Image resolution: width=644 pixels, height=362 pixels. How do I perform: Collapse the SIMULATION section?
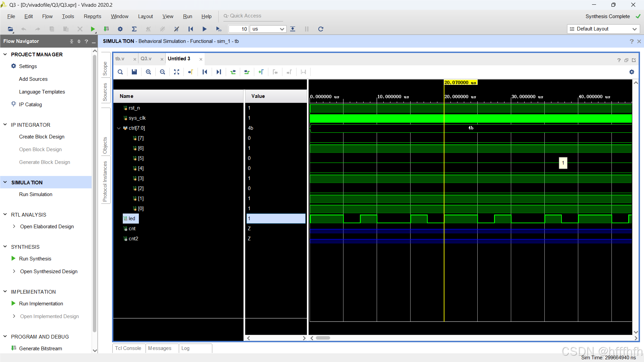coord(5,182)
